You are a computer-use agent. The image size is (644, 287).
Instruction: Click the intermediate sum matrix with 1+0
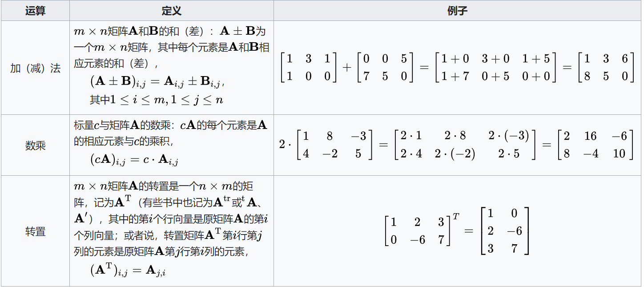[x=495, y=67]
